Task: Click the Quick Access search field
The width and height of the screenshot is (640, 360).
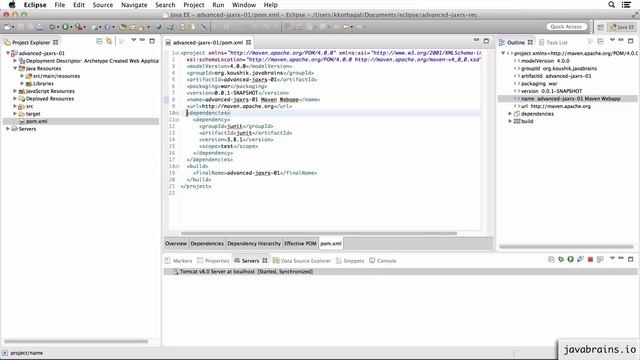Action: tap(566, 27)
